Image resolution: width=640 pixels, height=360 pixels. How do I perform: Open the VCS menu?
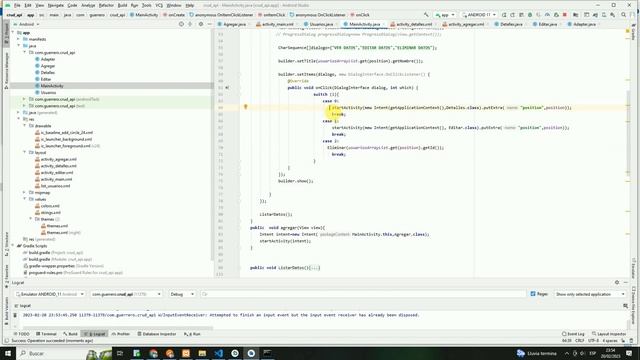pos(159,5)
